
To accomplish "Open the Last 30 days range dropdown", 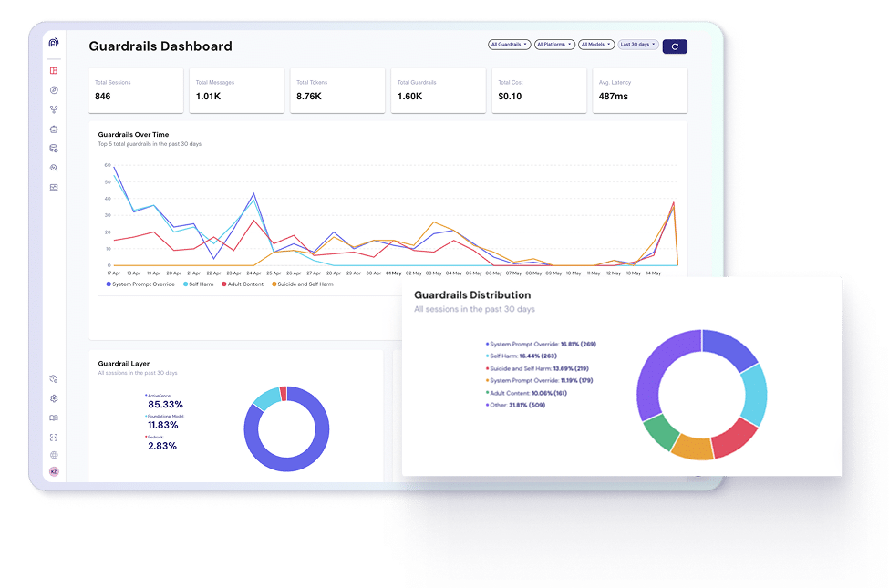I will 638,45.
